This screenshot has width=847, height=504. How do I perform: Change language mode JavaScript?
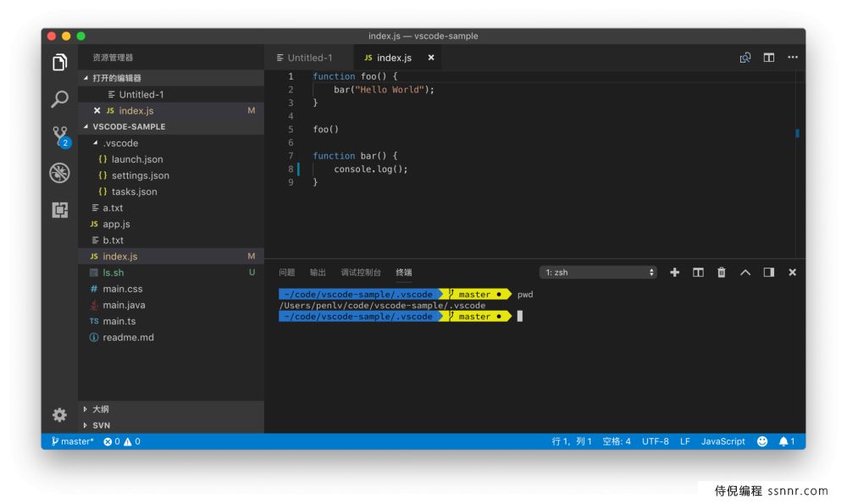722,441
